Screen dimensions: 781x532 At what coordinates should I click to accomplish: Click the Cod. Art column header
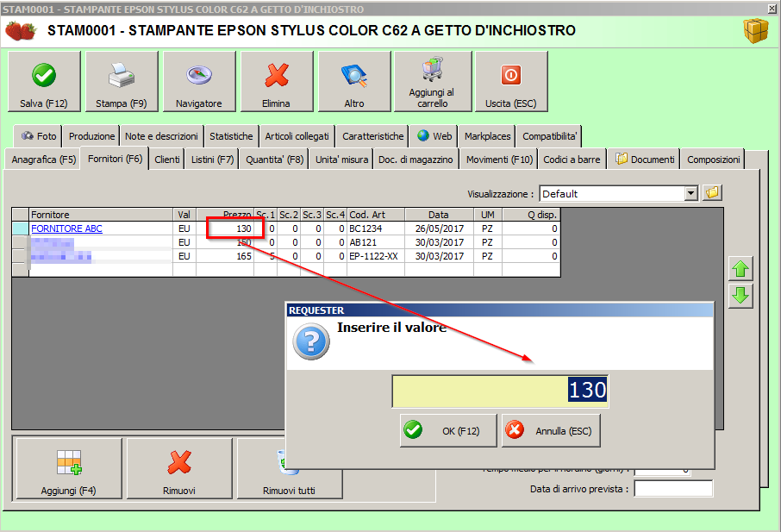coord(376,215)
